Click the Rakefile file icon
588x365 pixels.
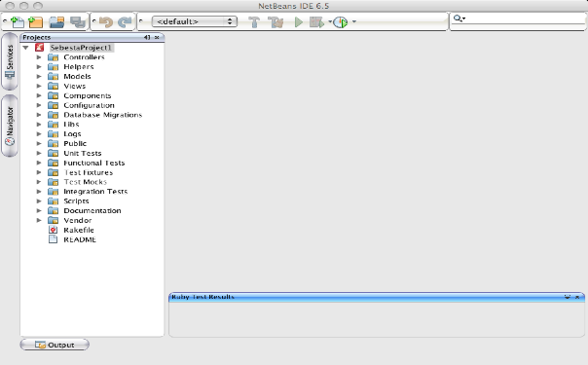pos(54,230)
